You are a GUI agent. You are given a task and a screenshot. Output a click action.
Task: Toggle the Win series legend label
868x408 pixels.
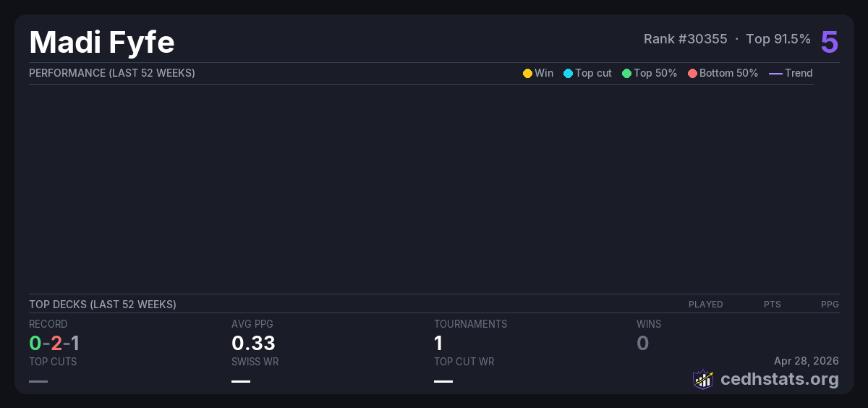(x=544, y=73)
